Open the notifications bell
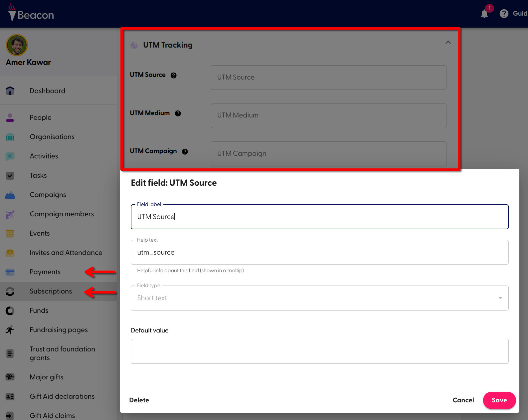Screen dimensions: 528x420 [x=484, y=14]
